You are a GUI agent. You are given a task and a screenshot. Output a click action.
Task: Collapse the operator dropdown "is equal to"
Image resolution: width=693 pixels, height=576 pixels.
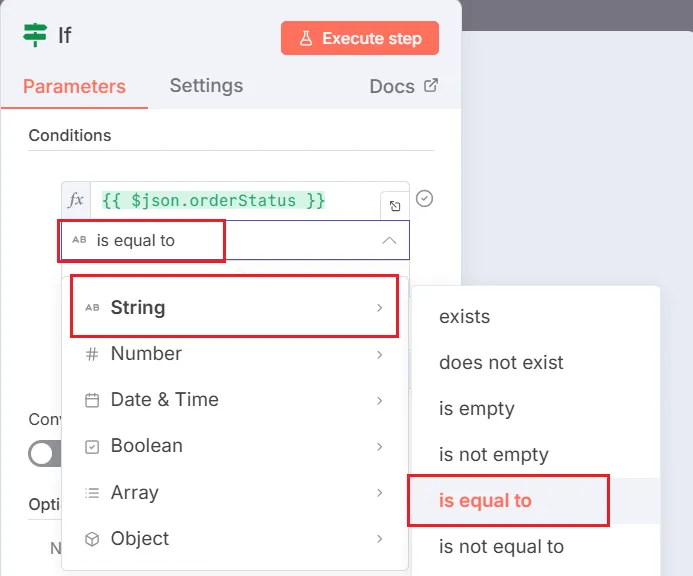pyautogui.click(x=389, y=240)
